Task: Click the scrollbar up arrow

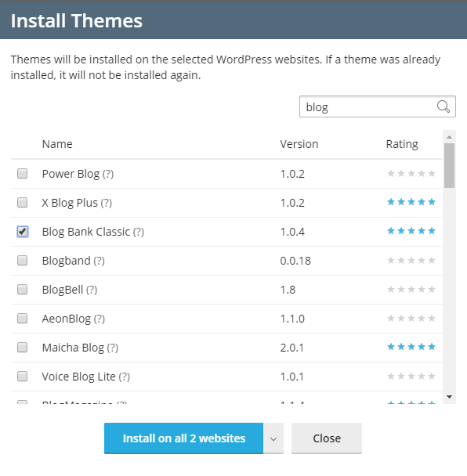Action: click(450, 137)
